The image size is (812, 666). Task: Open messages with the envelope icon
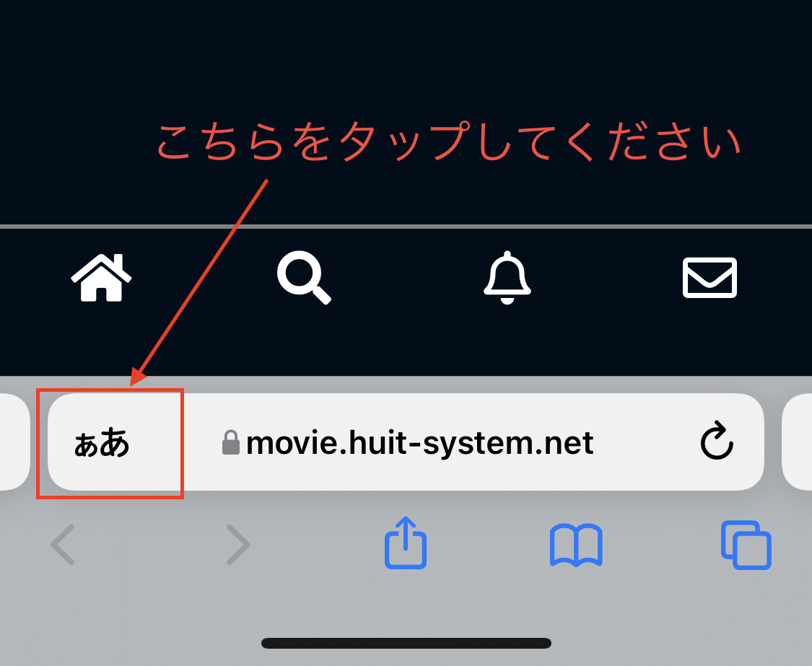coord(710,278)
